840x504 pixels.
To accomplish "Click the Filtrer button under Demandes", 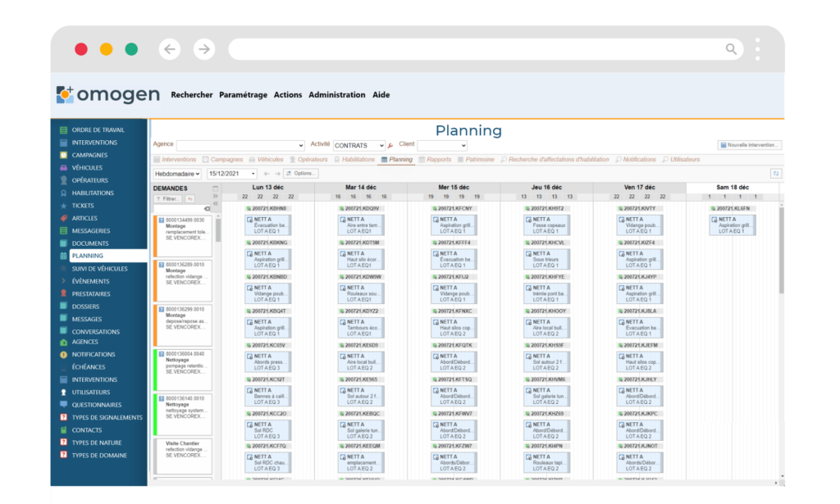I will tap(168, 199).
